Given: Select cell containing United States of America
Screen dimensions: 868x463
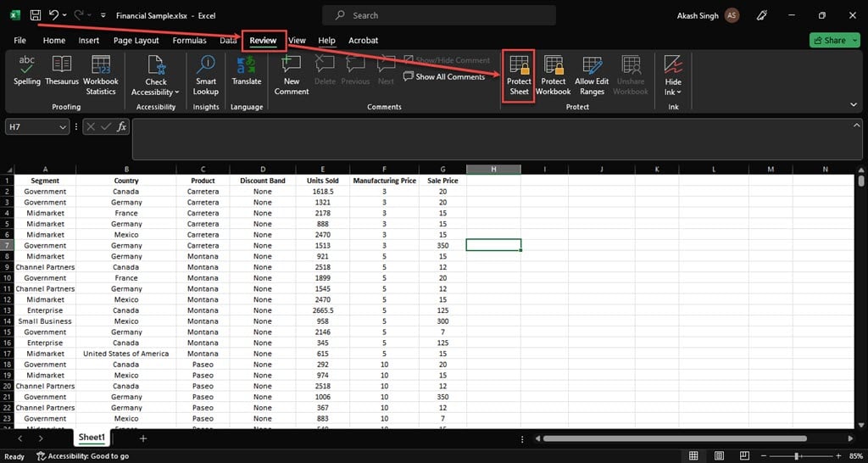Looking at the screenshot, I should [x=126, y=354].
